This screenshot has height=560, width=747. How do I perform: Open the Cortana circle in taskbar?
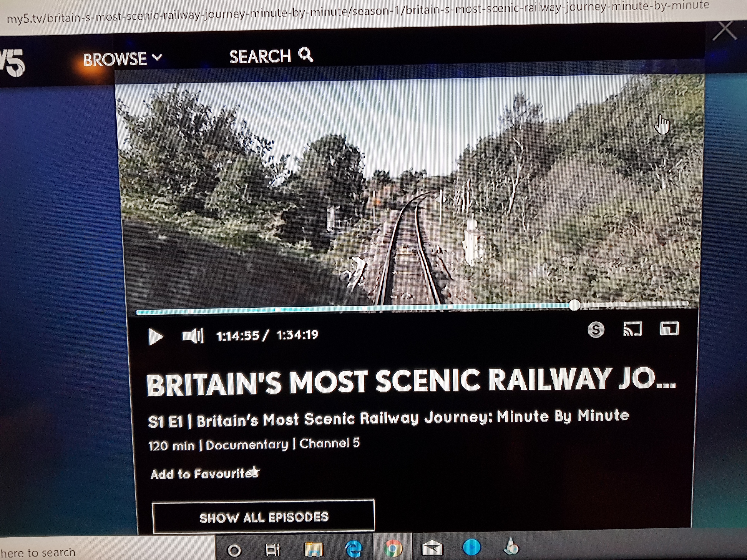pos(234,550)
